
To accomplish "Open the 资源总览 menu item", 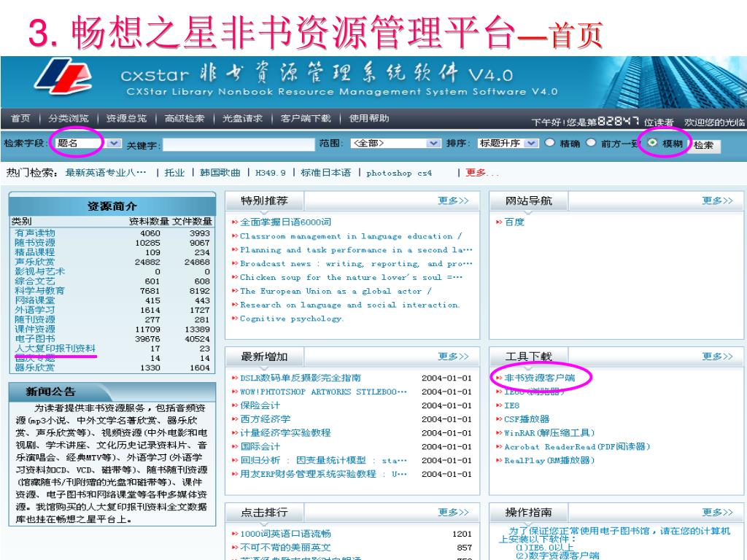I will click(126, 119).
